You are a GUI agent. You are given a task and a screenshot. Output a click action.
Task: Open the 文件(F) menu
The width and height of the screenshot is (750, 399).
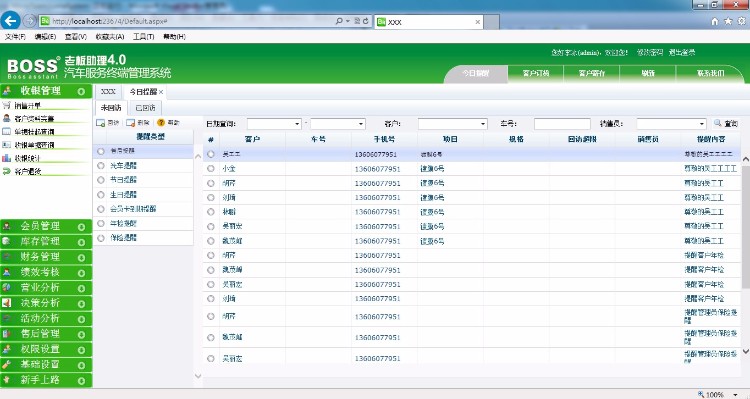(15, 36)
